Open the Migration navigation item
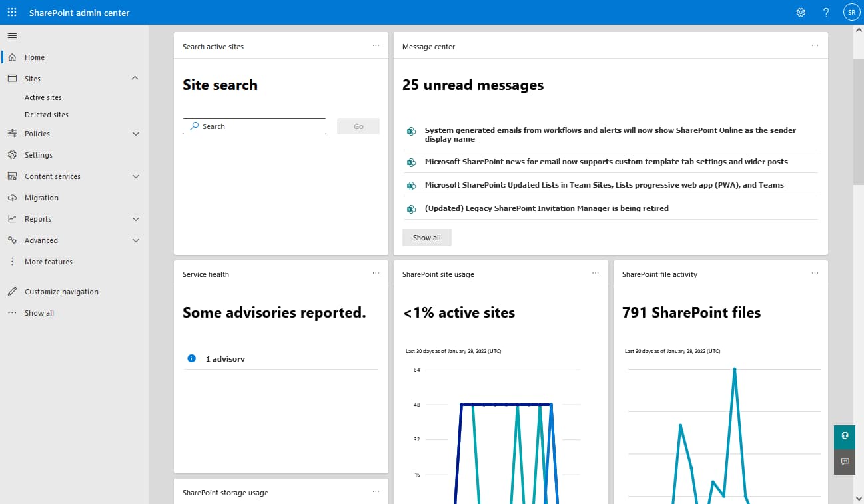Image resolution: width=864 pixels, height=504 pixels. pos(41,198)
